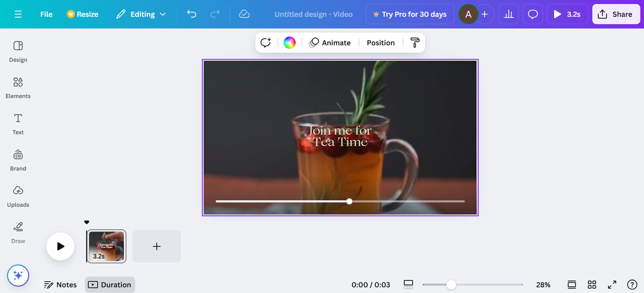Enter fullscreen present mode
The image size is (644, 293).
point(612,284)
